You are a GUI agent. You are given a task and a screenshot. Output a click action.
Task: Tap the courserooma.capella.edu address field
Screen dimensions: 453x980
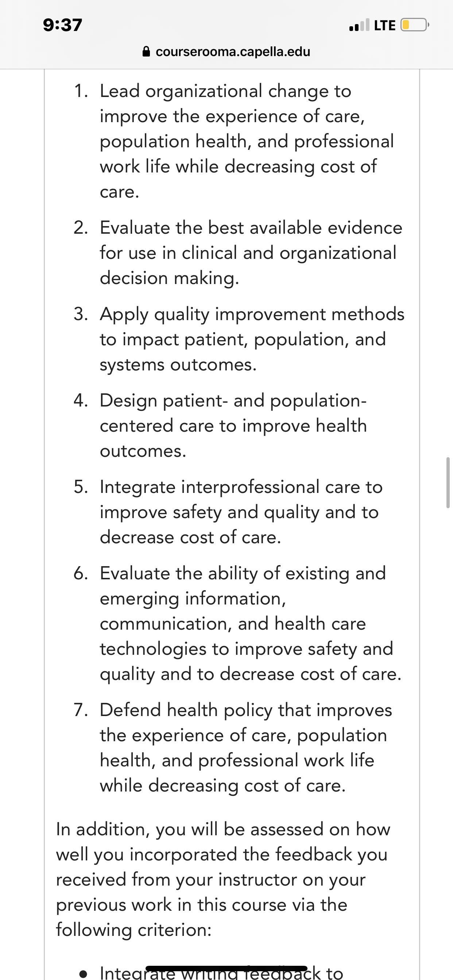(226, 51)
